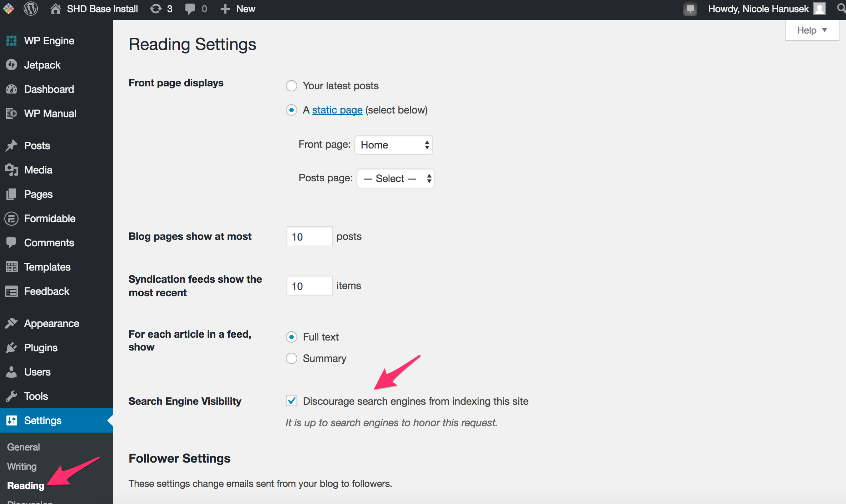Open the Front page Home dropdown
Viewport: 846px width, 504px height.
click(393, 145)
